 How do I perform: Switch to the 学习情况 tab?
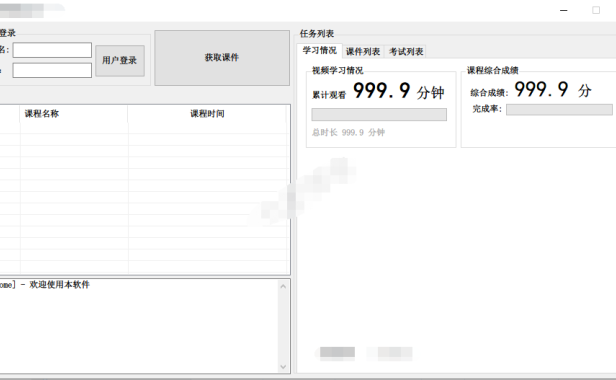tap(319, 51)
